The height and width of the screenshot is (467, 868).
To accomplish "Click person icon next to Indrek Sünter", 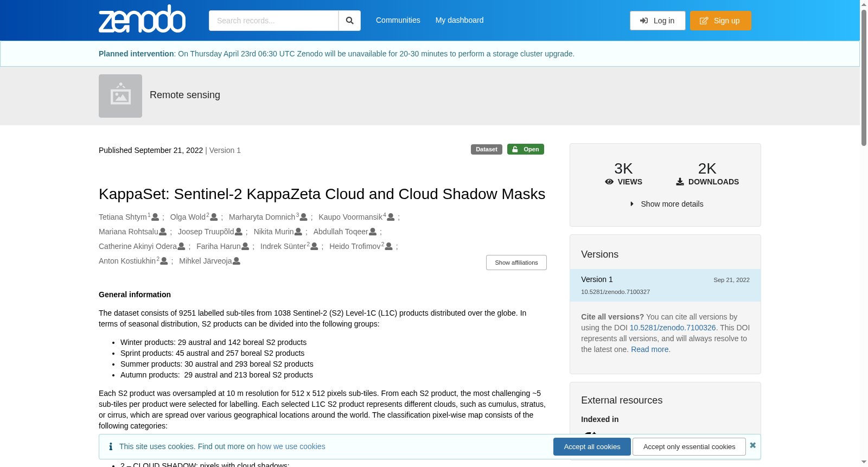I will coord(314,246).
